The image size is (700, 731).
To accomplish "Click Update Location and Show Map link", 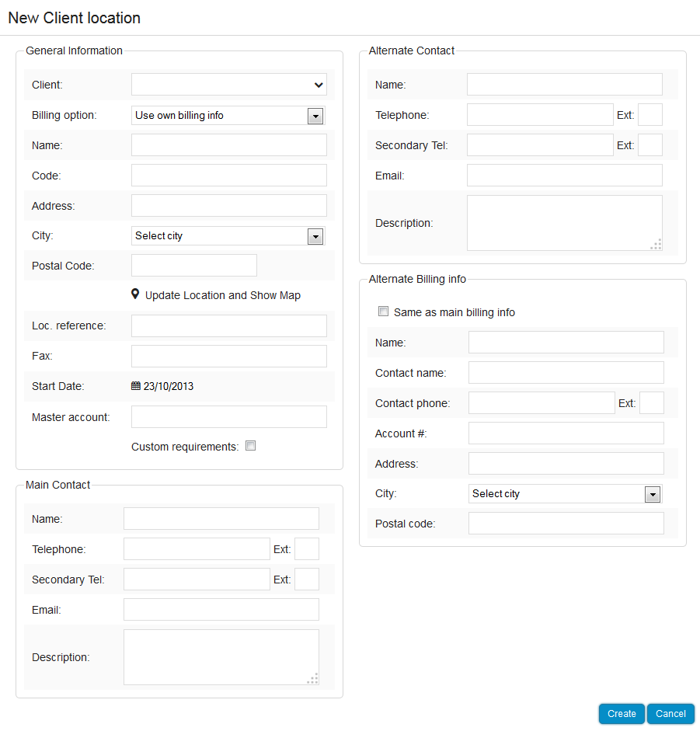I will click(x=223, y=295).
